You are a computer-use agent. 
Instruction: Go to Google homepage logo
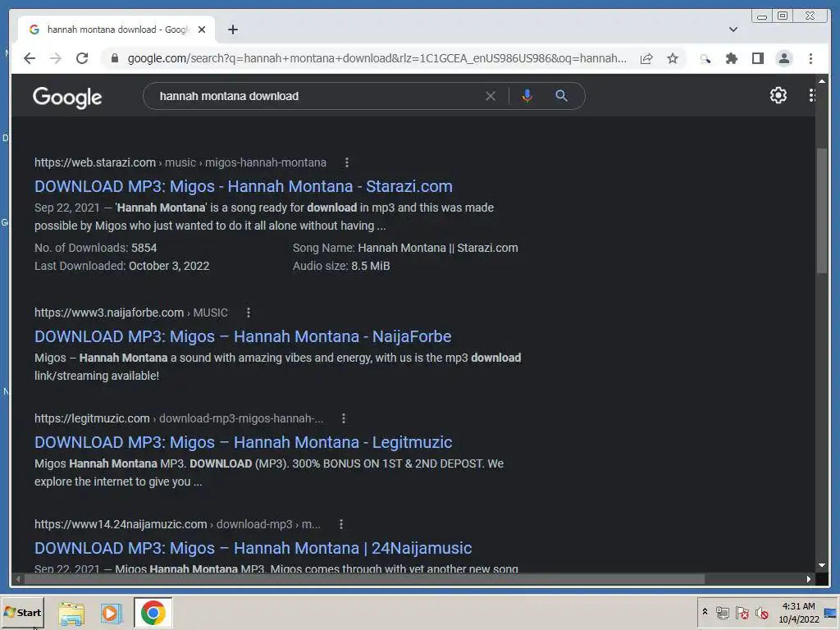(67, 98)
